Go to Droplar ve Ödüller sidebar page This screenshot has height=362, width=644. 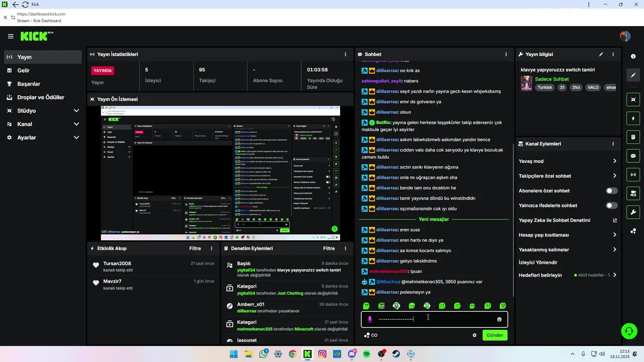pyautogui.click(x=43, y=97)
